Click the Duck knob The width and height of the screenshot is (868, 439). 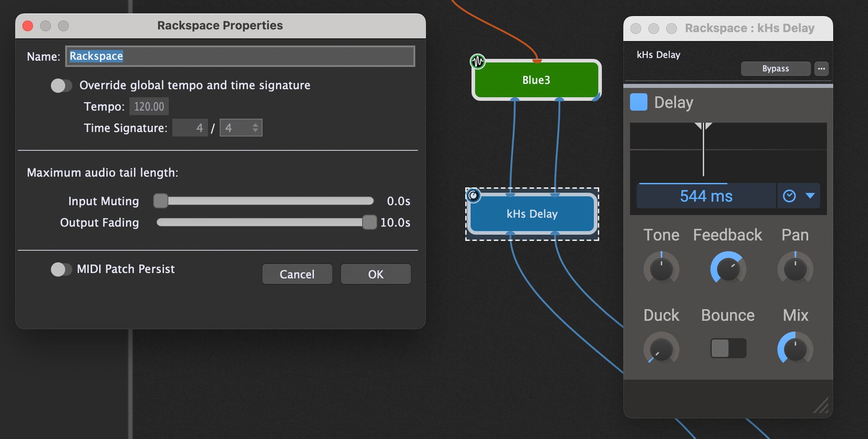point(661,349)
